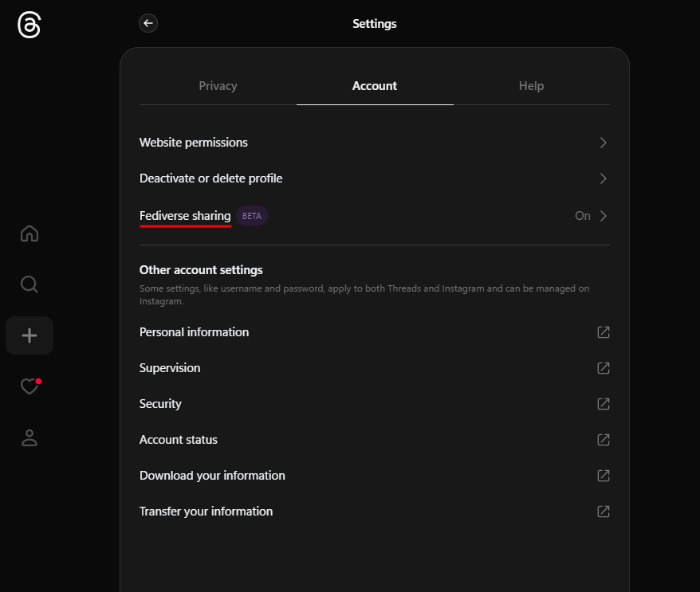This screenshot has width=700, height=592.
Task: Switch to the Privacy tab
Action: 218,86
